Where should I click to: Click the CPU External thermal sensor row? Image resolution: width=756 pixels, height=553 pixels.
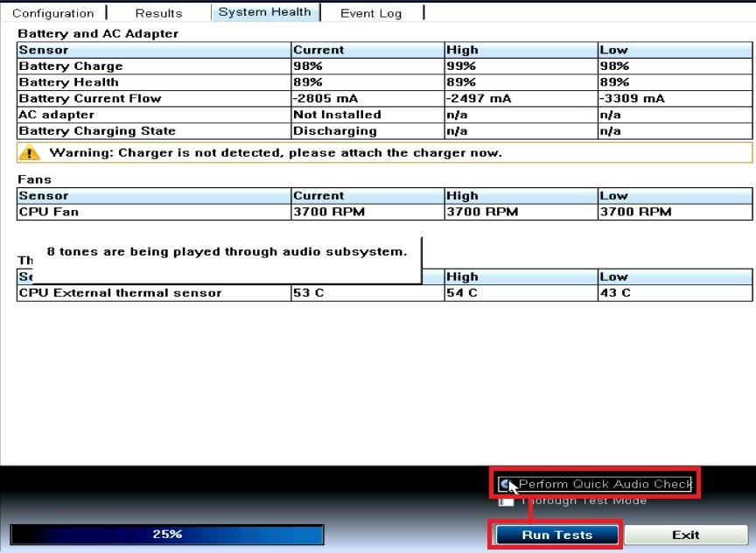point(153,293)
